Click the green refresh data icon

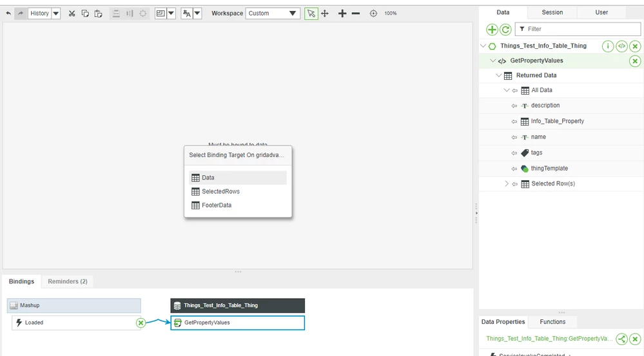[505, 30]
